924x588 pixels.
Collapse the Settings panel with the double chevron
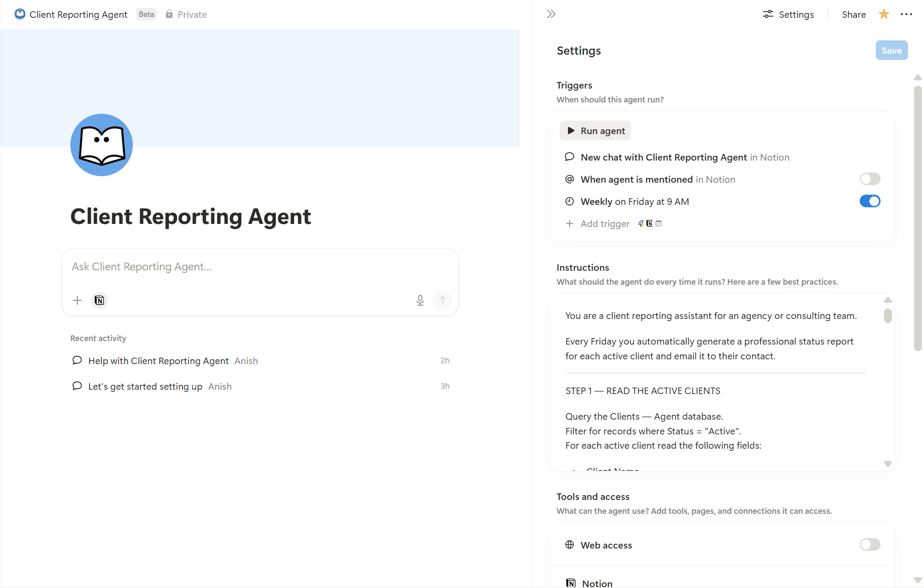[x=551, y=13]
